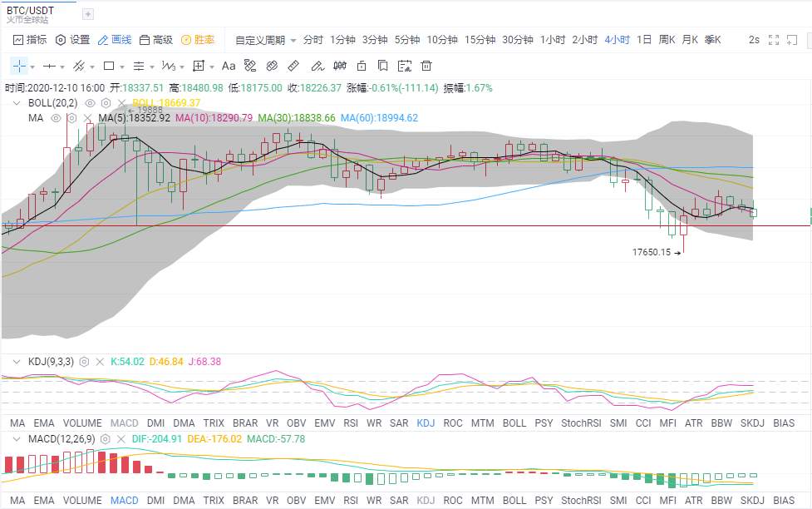Click the lock drawings icon

[362, 66]
